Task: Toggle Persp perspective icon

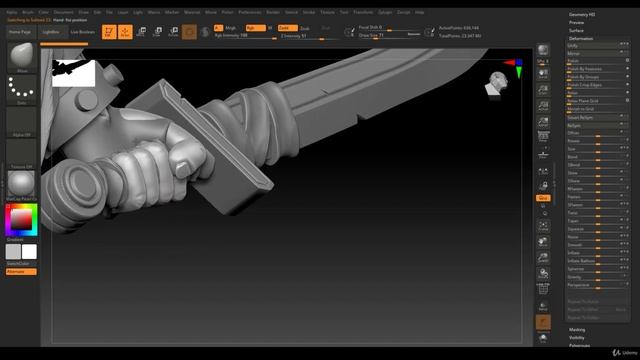Action: click(543, 137)
